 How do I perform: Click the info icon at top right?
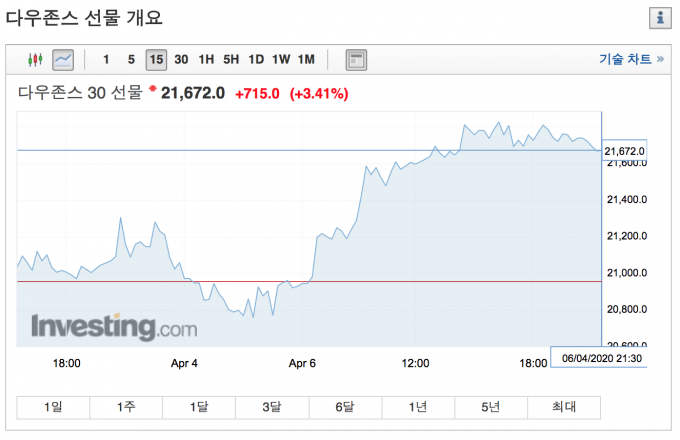pos(659,18)
